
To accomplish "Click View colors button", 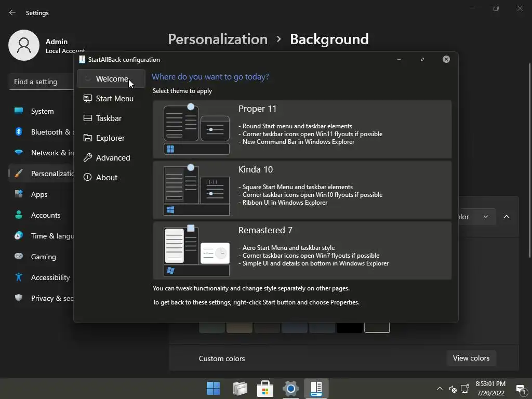I will point(471,358).
